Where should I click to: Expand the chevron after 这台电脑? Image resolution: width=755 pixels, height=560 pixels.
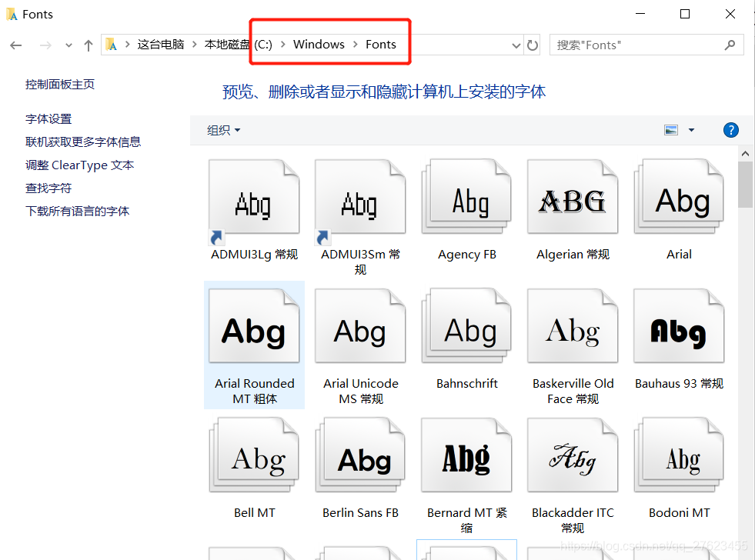click(x=195, y=45)
